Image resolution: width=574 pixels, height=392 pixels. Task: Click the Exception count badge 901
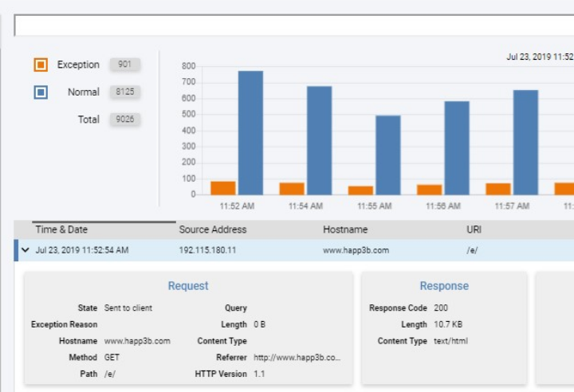pos(125,65)
